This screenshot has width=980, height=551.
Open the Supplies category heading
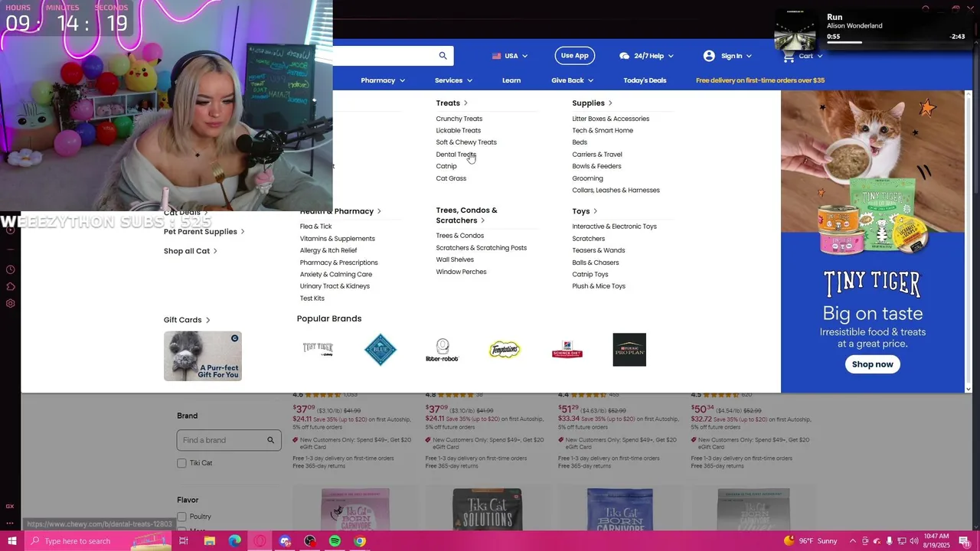[x=592, y=103]
